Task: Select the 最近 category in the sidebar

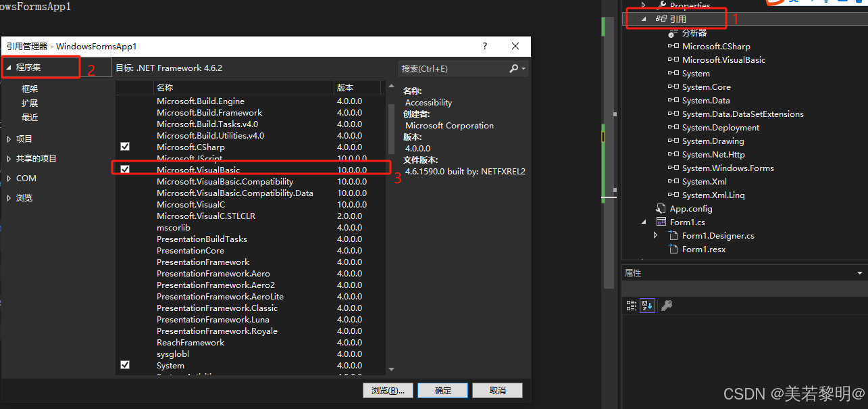Action: point(30,116)
